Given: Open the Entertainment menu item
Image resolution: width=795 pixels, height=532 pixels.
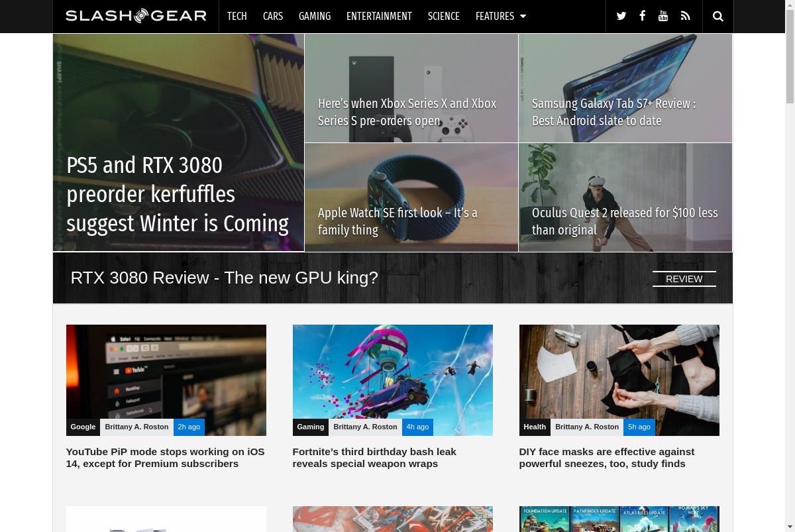Looking at the screenshot, I should point(379,16).
